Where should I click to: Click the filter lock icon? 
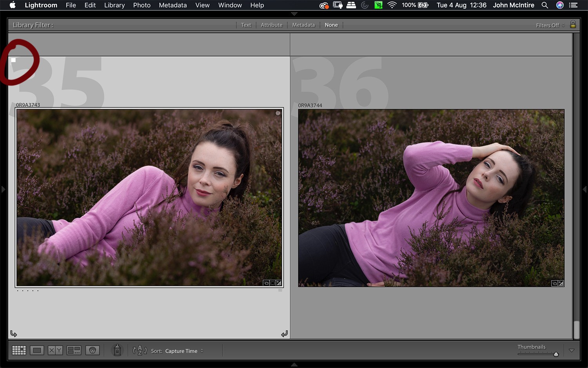point(573,25)
